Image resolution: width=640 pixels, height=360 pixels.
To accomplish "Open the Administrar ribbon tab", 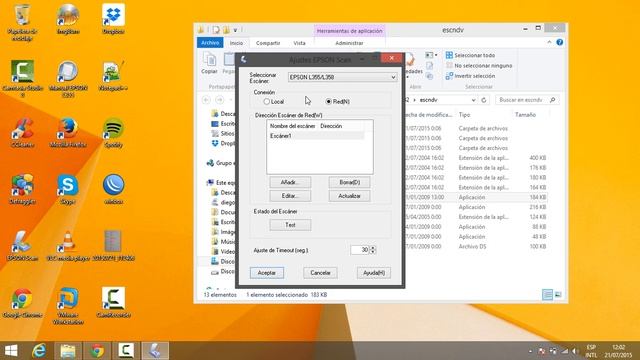I will [x=349, y=43].
